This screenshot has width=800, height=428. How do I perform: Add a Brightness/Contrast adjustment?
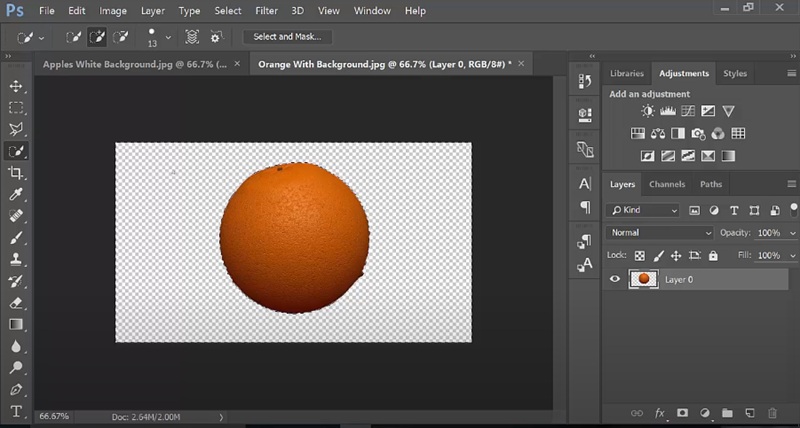coord(647,111)
